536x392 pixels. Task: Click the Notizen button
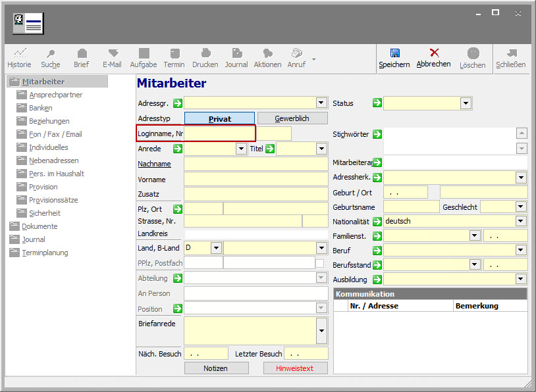215,368
